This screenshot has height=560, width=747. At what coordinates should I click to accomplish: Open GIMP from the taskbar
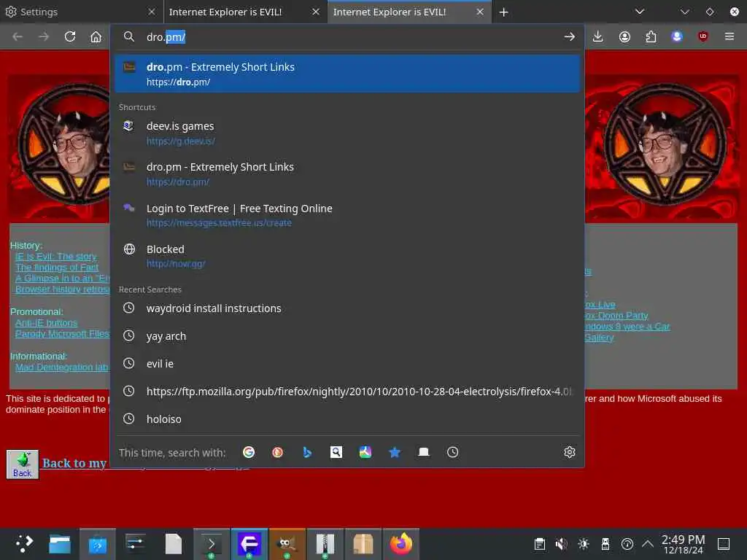pos(287,544)
